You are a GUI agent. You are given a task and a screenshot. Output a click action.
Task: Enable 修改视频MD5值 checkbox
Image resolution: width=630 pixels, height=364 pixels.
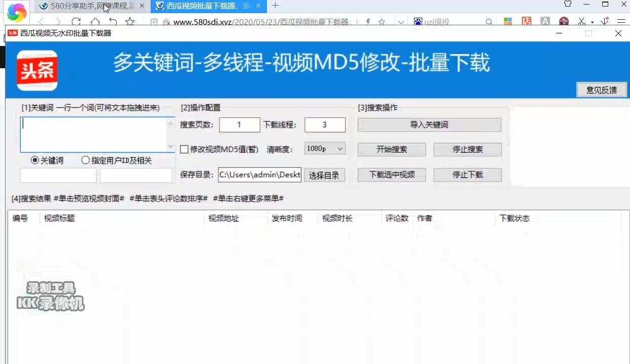184,149
